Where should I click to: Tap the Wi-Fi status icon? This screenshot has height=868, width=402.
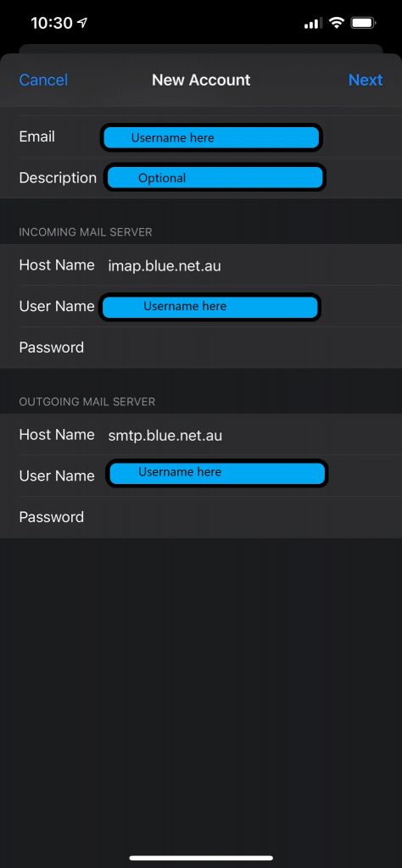click(336, 23)
